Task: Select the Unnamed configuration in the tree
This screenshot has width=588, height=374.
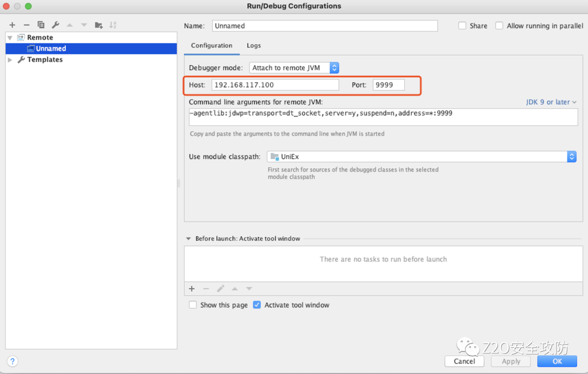Action: [x=91, y=48]
